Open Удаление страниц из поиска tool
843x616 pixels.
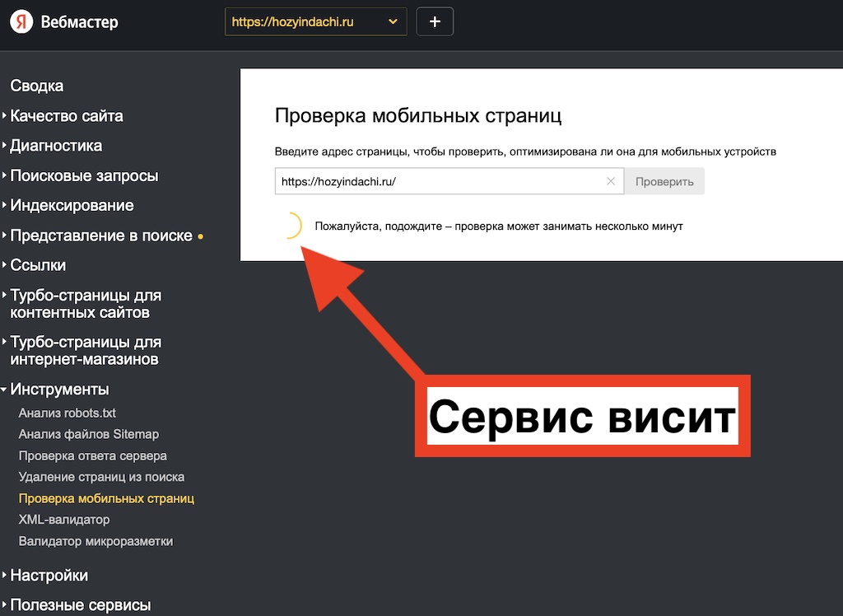point(101,477)
